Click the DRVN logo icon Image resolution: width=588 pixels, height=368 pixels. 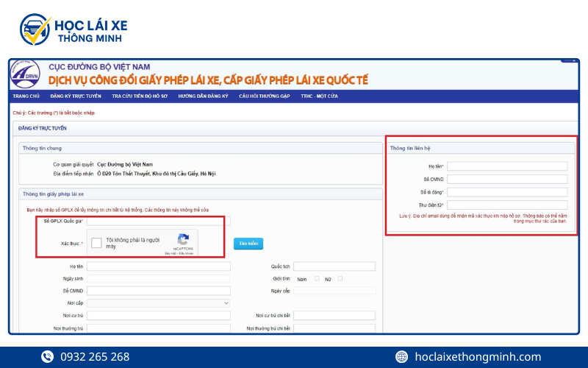tap(25, 74)
